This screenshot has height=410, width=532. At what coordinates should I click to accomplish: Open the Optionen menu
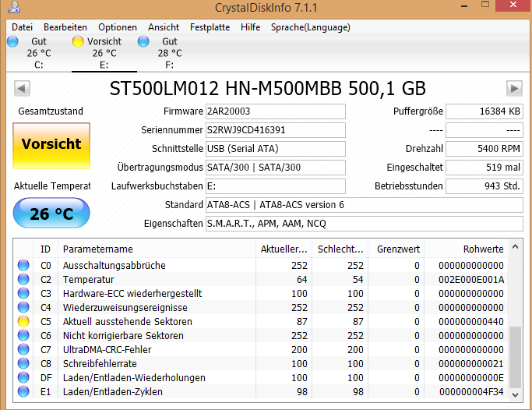[x=118, y=27]
